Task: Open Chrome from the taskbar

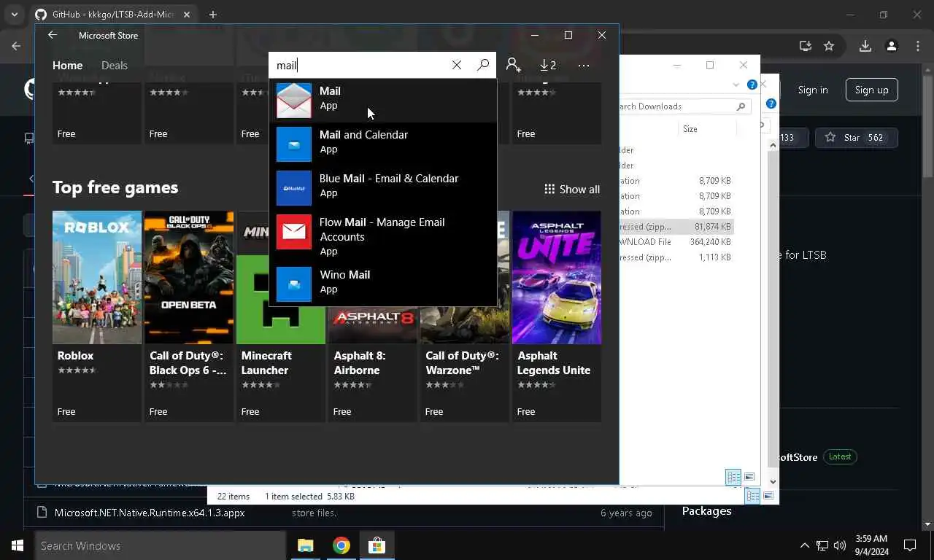Action: 341,545
